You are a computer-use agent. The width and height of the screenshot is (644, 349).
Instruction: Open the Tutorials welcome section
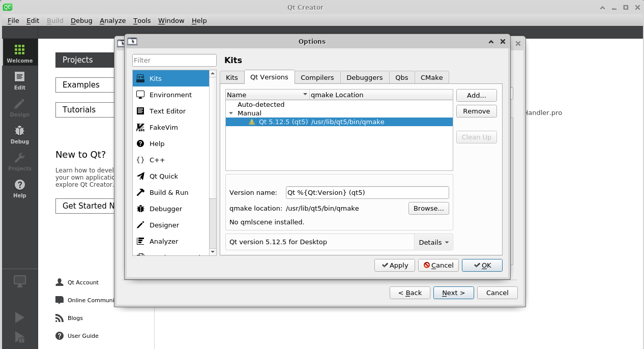85,110
